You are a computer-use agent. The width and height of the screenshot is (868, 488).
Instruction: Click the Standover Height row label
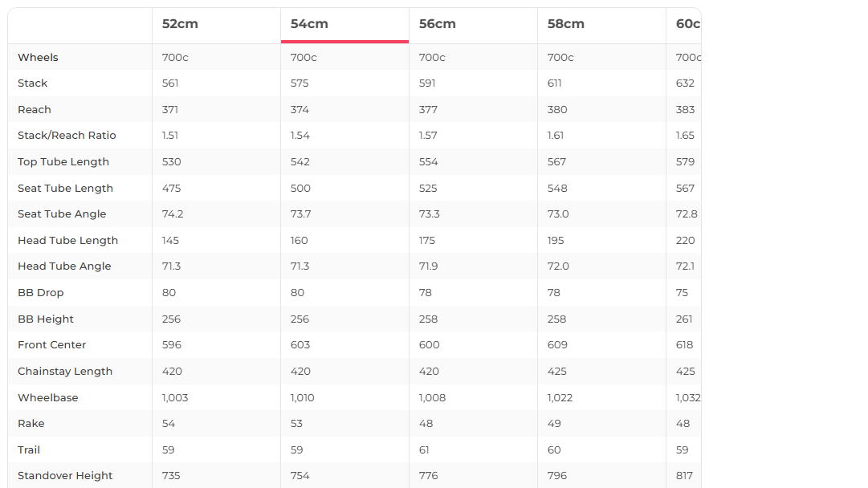(x=65, y=476)
